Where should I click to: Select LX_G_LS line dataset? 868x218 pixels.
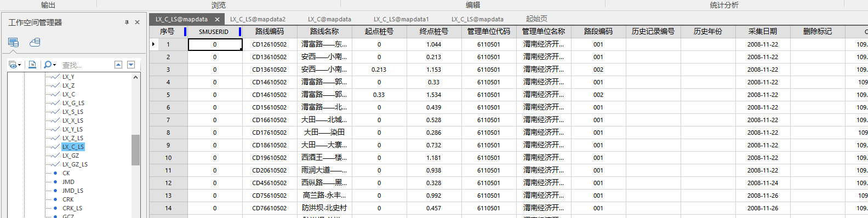point(73,103)
